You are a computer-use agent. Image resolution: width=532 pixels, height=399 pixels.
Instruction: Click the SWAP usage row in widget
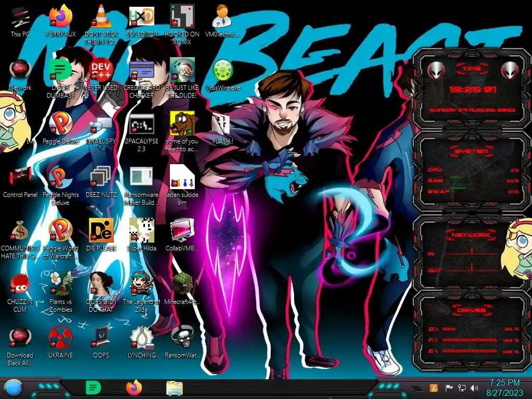[473, 191]
